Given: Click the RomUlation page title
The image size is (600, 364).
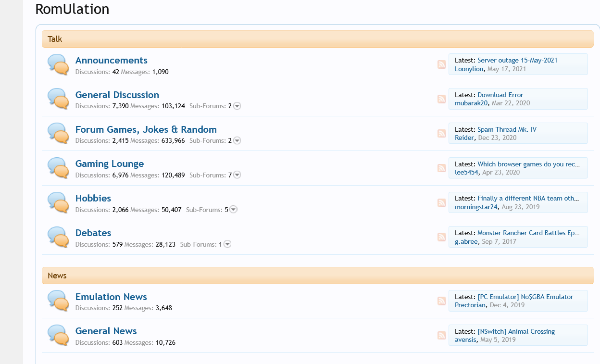Looking at the screenshot, I should pos(72,9).
